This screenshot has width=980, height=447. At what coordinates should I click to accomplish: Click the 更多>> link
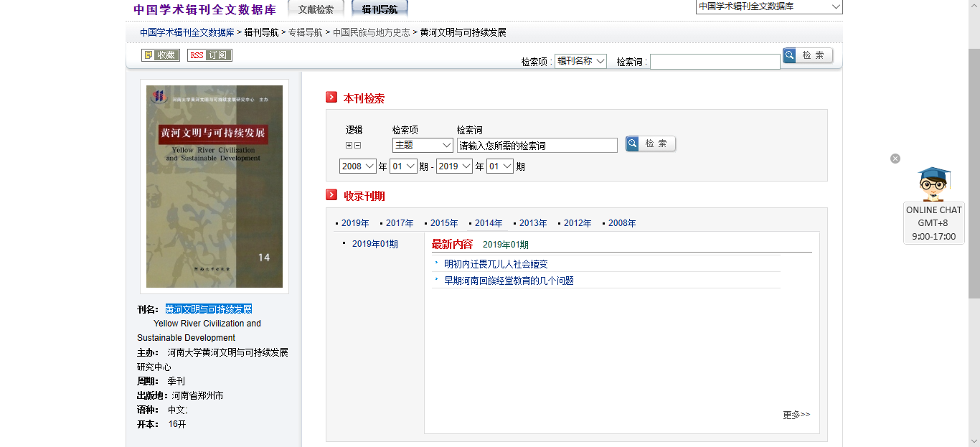(x=796, y=415)
